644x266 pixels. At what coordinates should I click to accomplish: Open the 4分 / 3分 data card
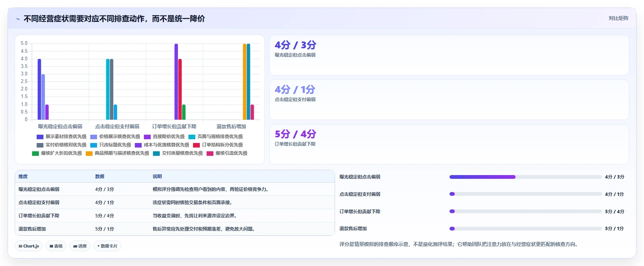pyautogui.click(x=449, y=55)
